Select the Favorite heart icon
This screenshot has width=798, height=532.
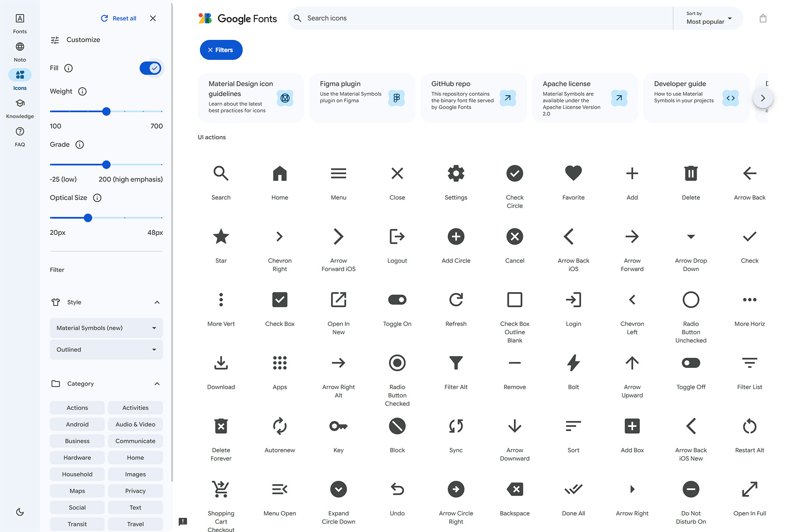(573, 173)
